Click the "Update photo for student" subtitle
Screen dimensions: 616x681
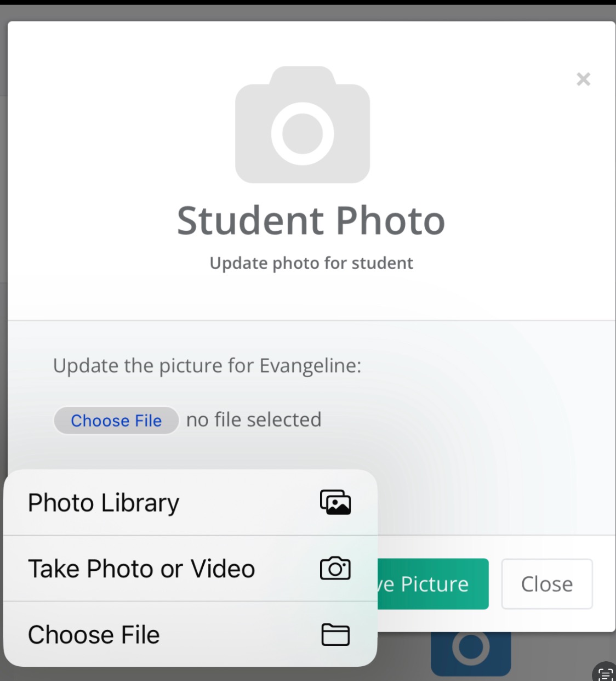[311, 263]
